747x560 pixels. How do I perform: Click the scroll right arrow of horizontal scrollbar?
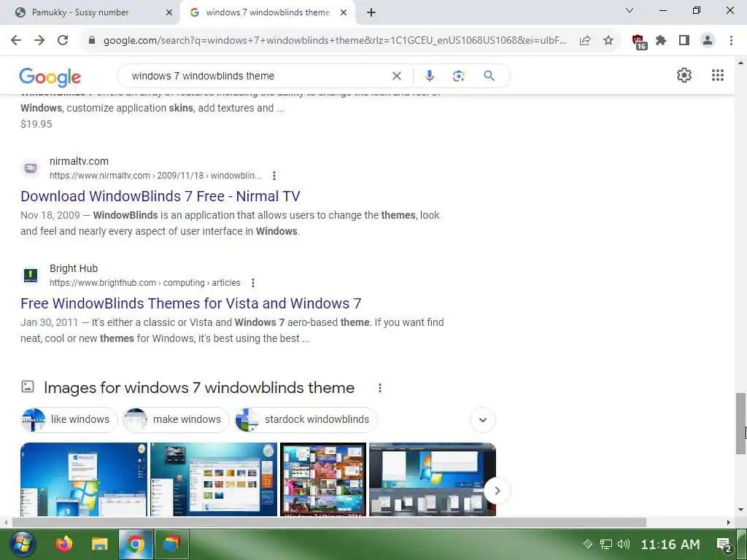click(729, 522)
